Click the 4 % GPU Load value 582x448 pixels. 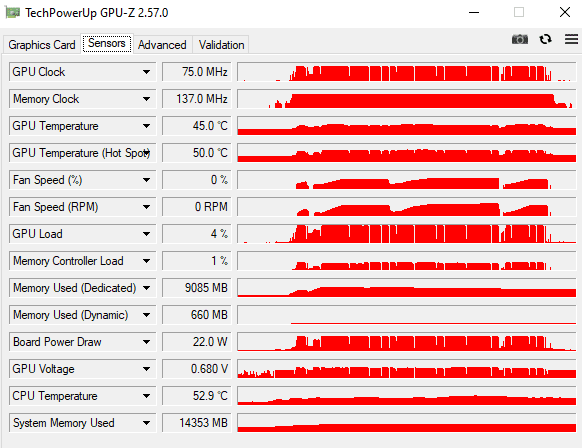click(x=197, y=234)
